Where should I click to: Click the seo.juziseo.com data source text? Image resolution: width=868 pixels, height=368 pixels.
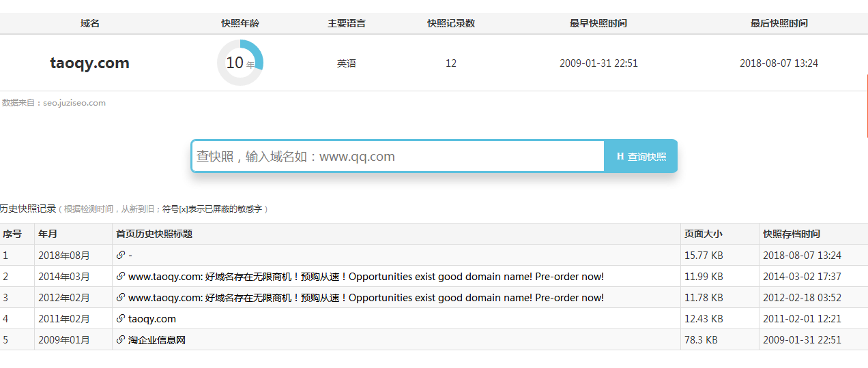click(74, 103)
